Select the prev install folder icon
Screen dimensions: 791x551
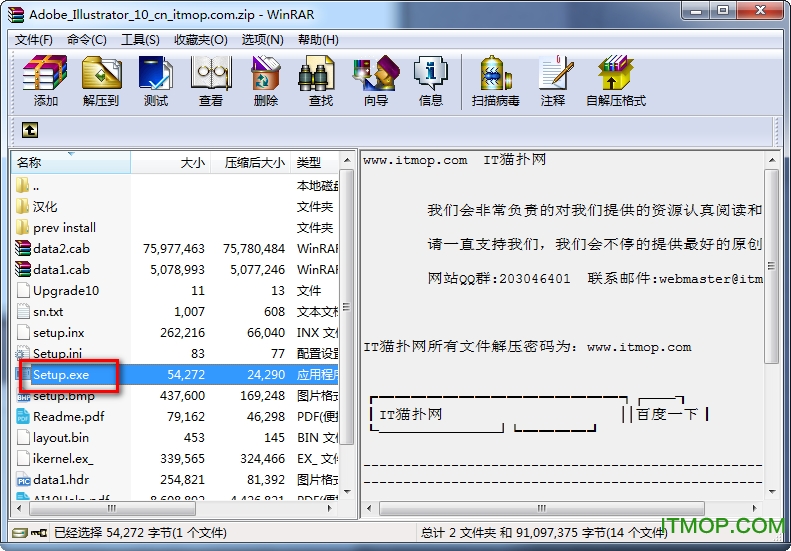tap(22, 228)
